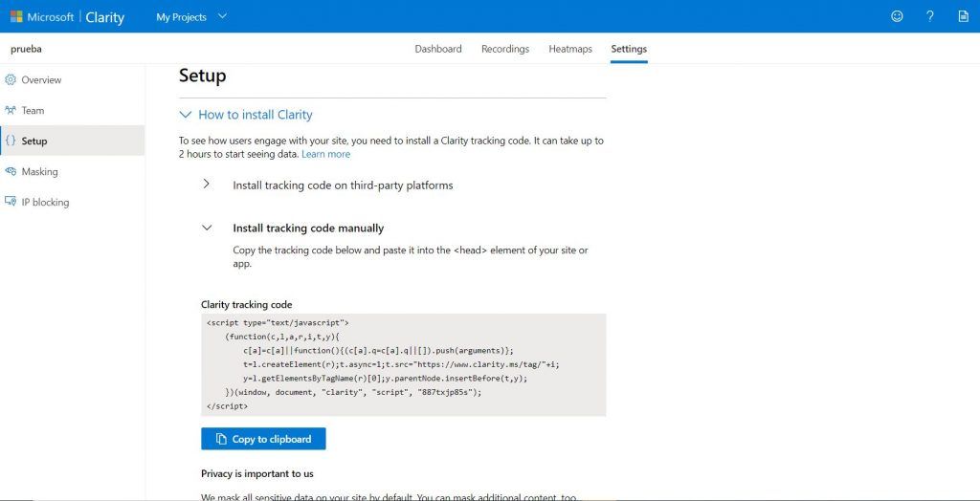The height and width of the screenshot is (501, 980).
Task: Switch to the Heatmaps tab
Action: 570,49
